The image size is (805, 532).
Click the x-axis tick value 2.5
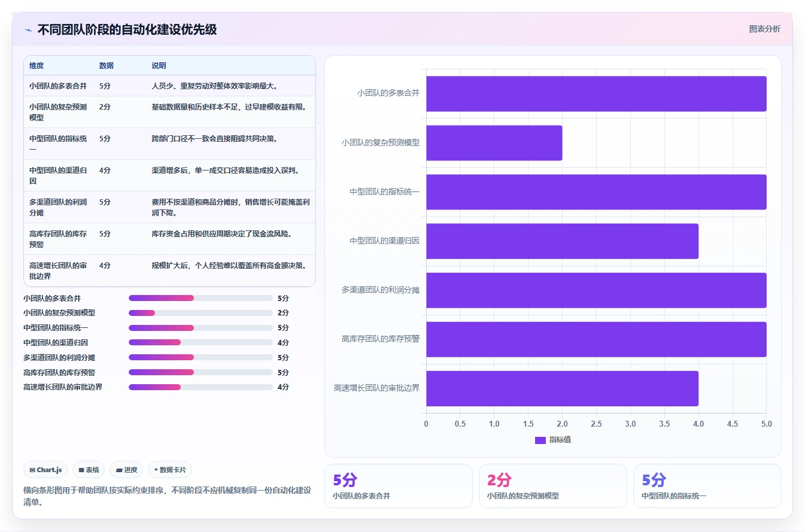pos(596,424)
